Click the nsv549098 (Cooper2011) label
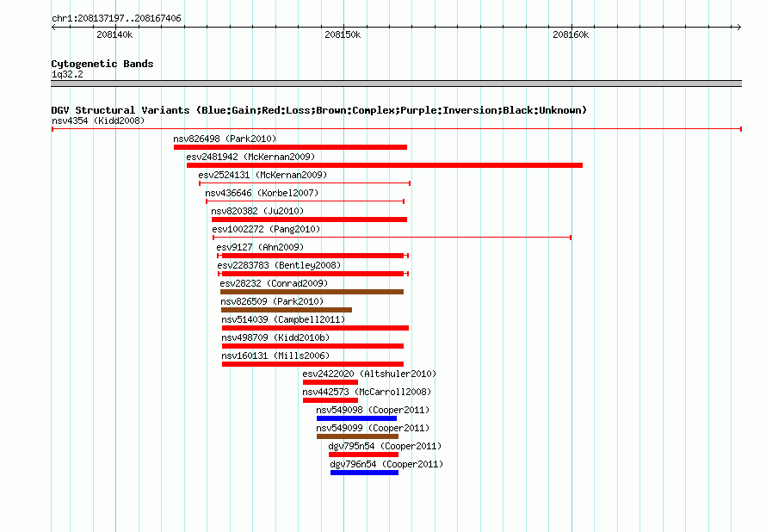766x532 pixels. (373, 410)
